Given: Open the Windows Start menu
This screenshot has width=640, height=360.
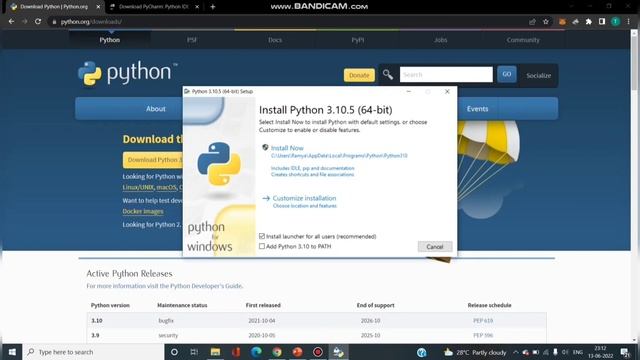Looking at the screenshot, I should [12, 352].
